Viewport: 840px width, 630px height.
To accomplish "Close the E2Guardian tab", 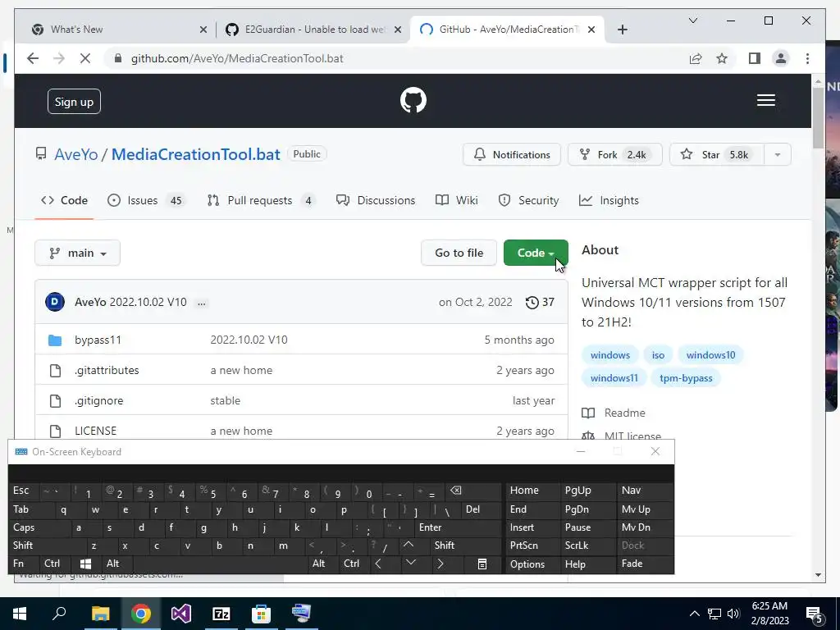I will [x=398, y=30].
